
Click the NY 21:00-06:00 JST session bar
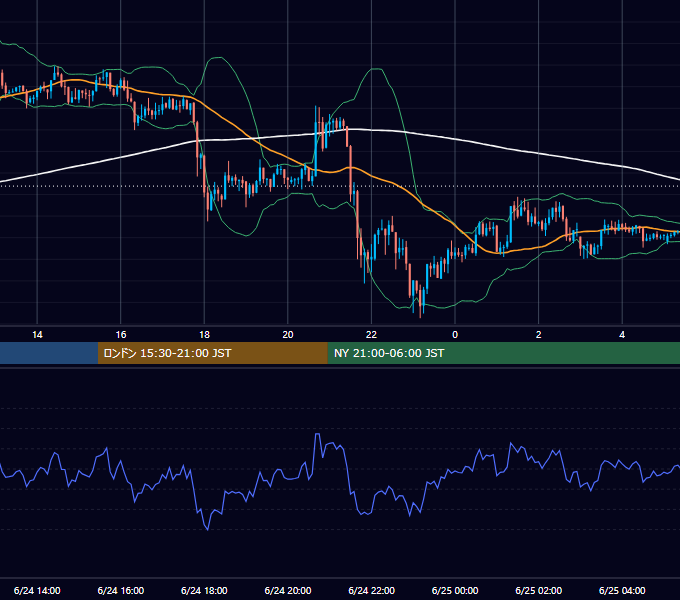(x=503, y=353)
